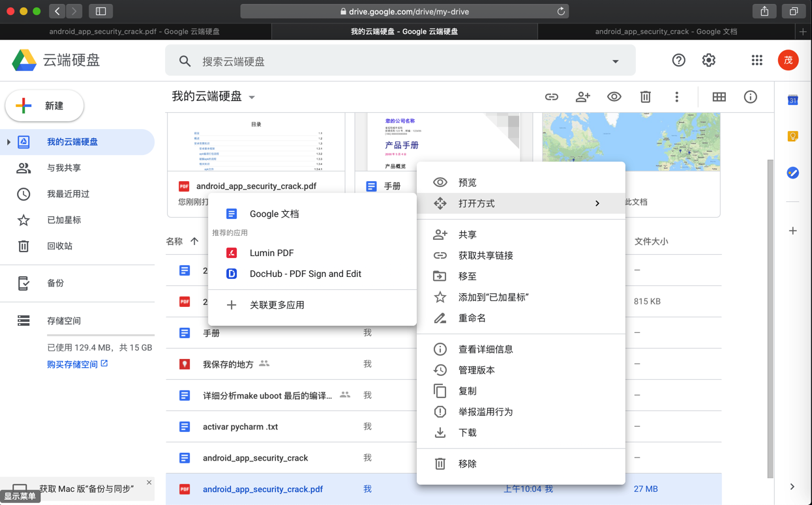Image resolution: width=812 pixels, height=505 pixels.
Task: Open 已加星标 in the sidebar
Action: [77, 220]
